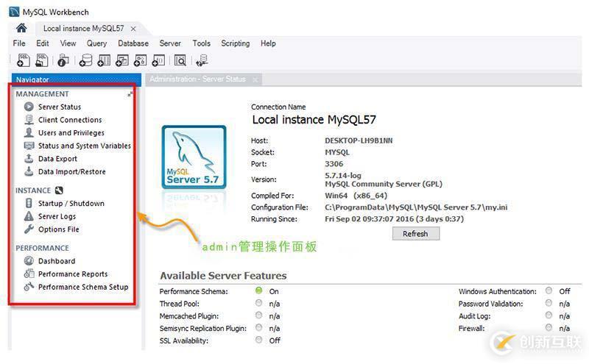
Task: Open the Query menu
Action: [97, 43]
